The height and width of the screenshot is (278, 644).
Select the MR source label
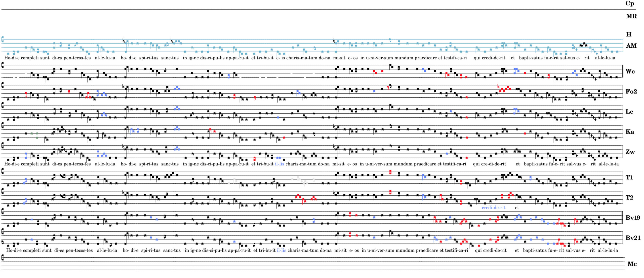pyautogui.click(x=632, y=16)
